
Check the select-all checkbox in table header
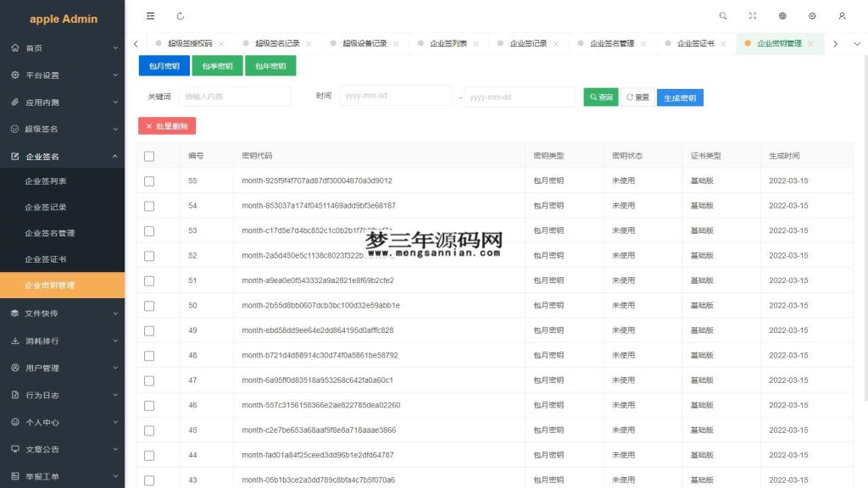pos(149,155)
